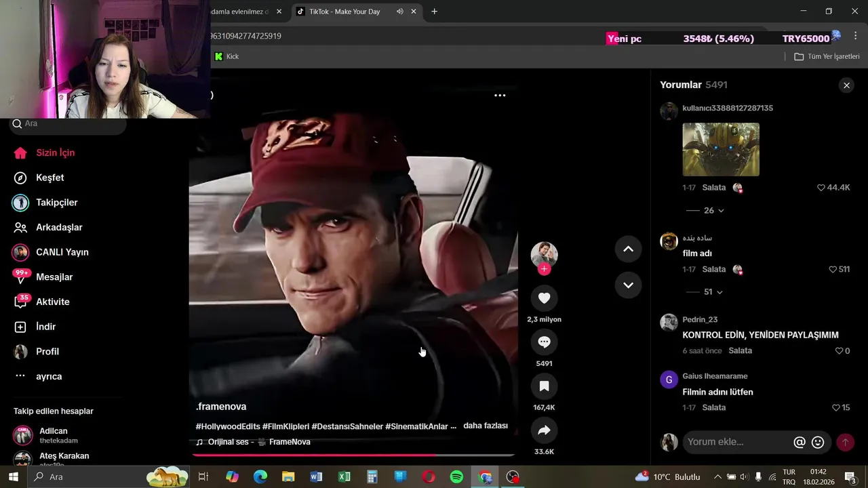868x488 pixels.
Task: Close the TikTok browser tab
Action: [x=414, y=12]
